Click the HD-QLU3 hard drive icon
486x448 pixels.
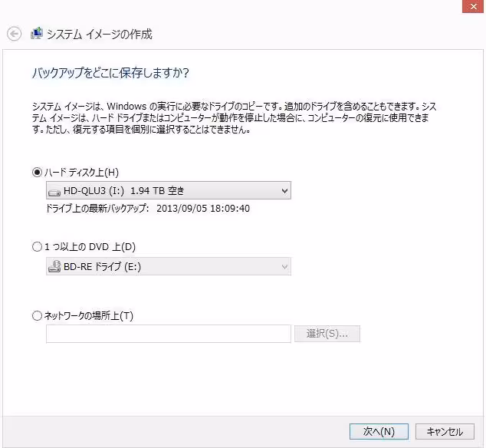tap(54, 191)
